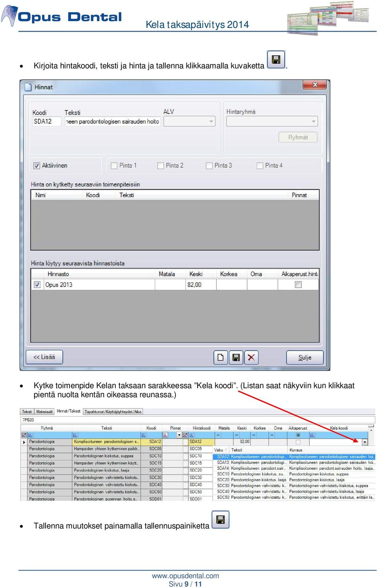Image resolution: width=377 pixels, height=588 pixels.
Task: Untick the Aktiivinen checkbox
Action: pyautogui.click(x=37, y=166)
